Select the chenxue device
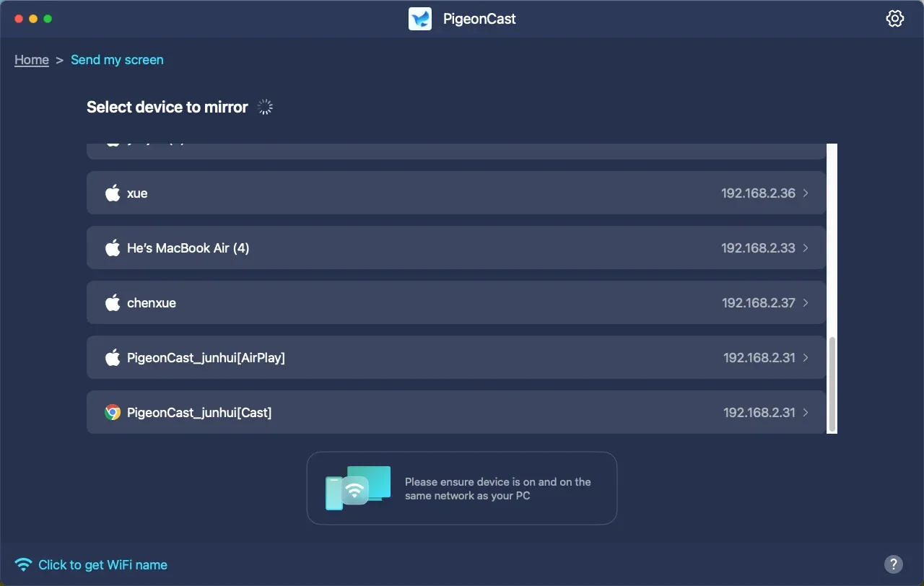Viewport: 924px width, 586px height. pos(456,302)
